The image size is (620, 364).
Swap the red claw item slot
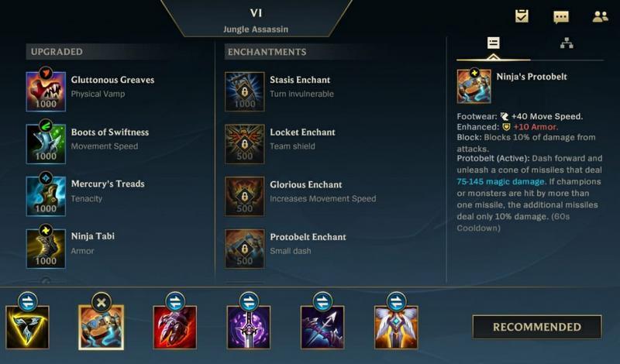(175, 302)
